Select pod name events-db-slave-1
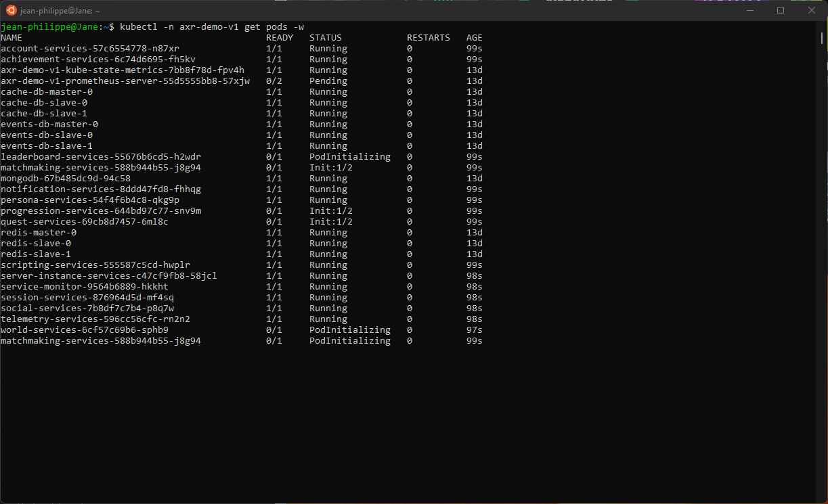Viewport: 828px width, 504px height. 47,146
